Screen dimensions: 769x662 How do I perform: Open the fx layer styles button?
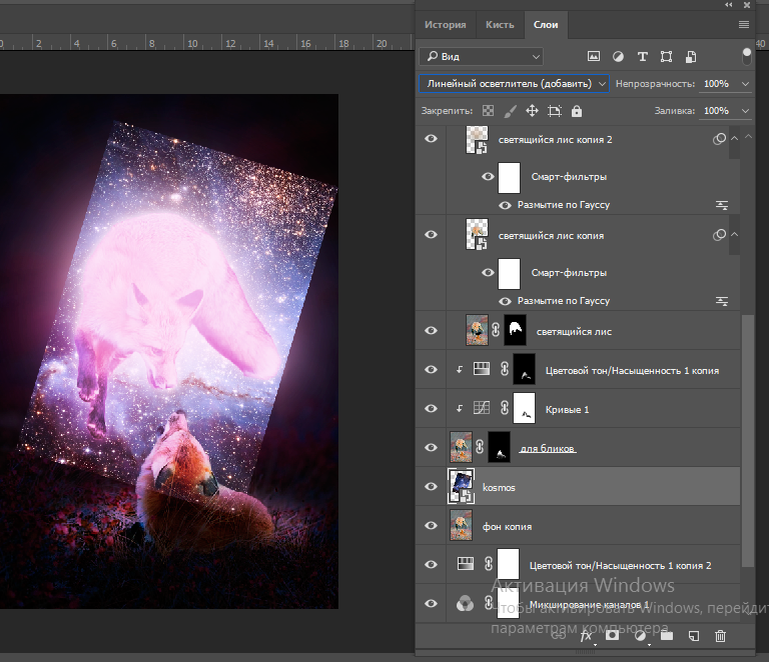click(586, 636)
